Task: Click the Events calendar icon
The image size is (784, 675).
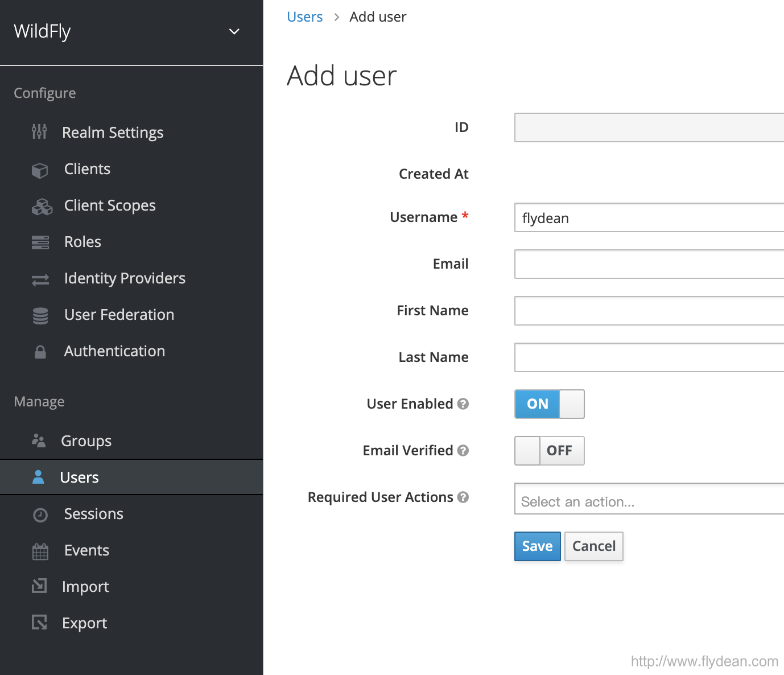Action: pos(40,551)
